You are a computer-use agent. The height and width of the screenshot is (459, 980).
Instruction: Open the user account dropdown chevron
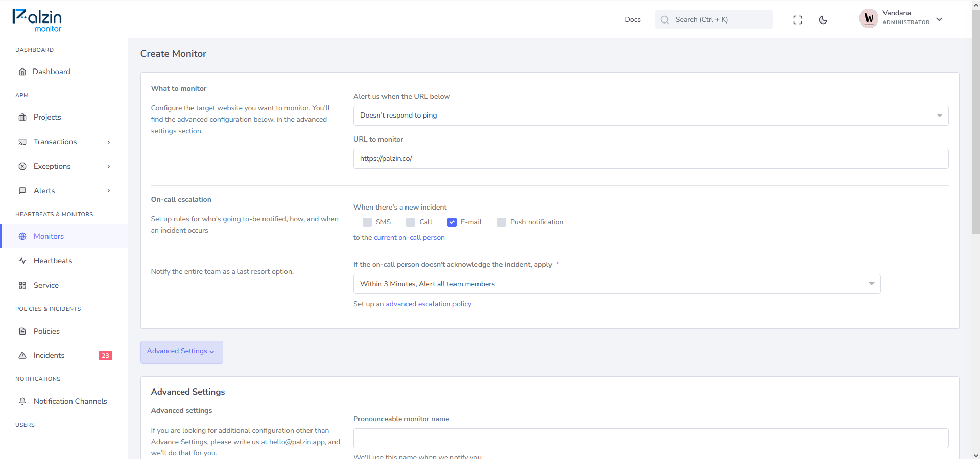(939, 19)
